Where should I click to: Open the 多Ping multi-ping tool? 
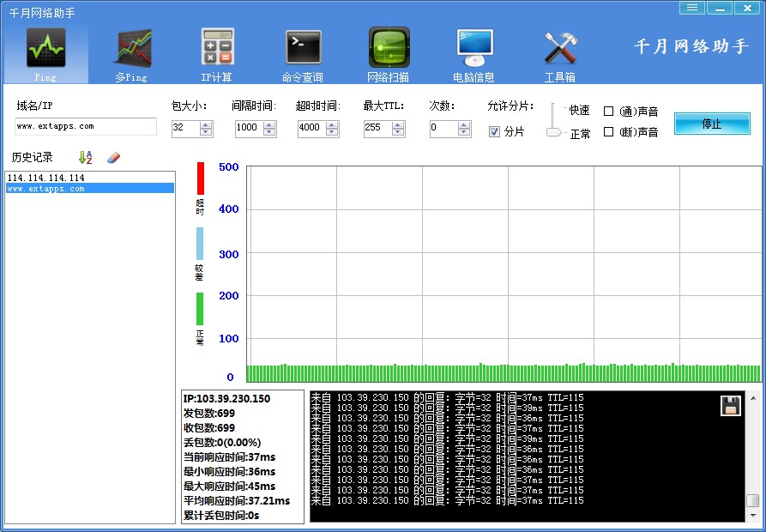(131, 54)
